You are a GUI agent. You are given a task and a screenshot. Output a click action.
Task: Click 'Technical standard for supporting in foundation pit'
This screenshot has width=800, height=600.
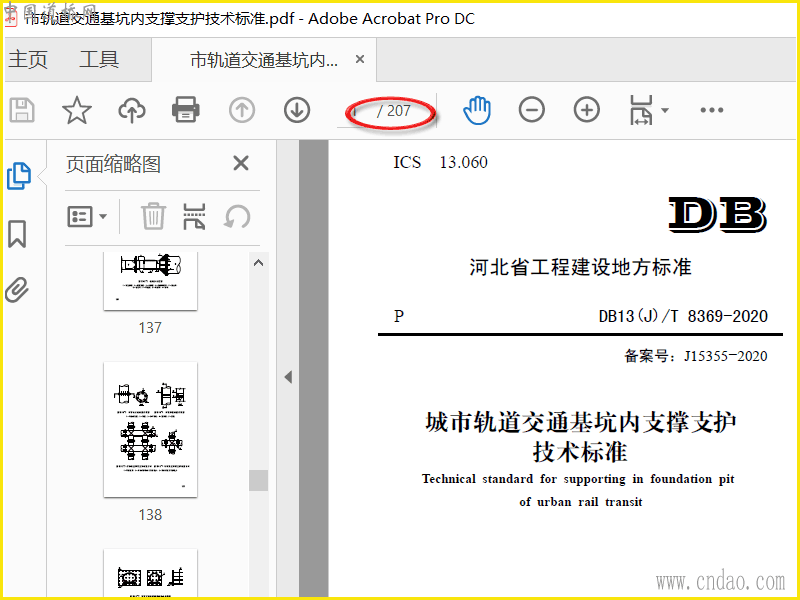[578, 479]
